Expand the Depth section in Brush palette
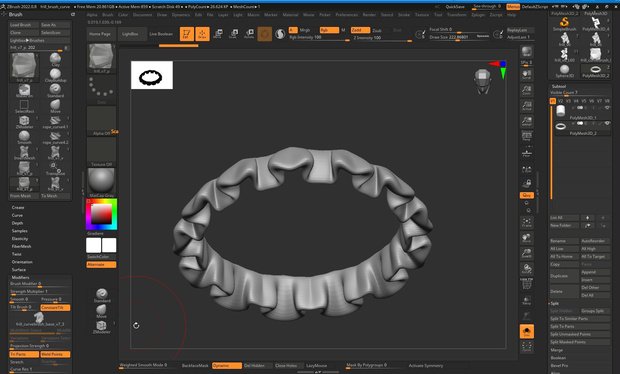620x374 pixels. click(x=17, y=223)
